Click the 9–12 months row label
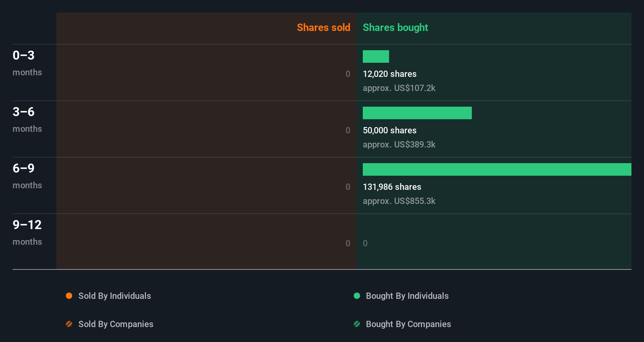The height and width of the screenshot is (342, 644). [27, 233]
